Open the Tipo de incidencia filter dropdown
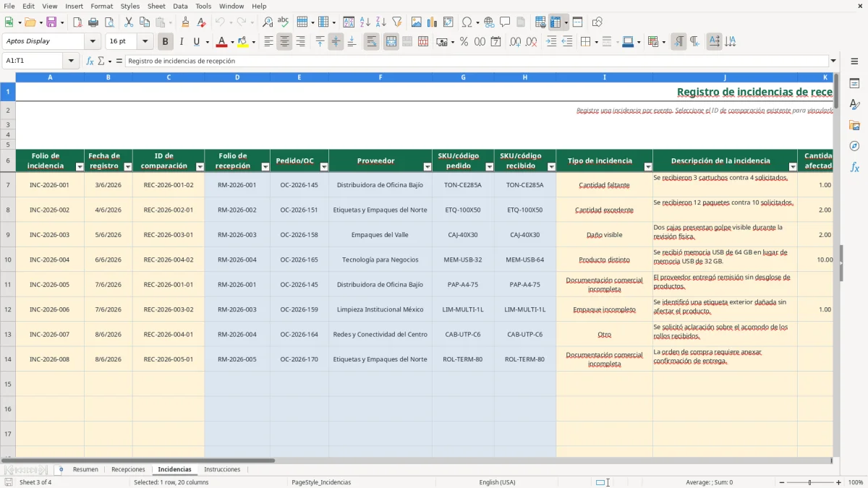Viewport: 868px width, 488px height. tap(648, 167)
